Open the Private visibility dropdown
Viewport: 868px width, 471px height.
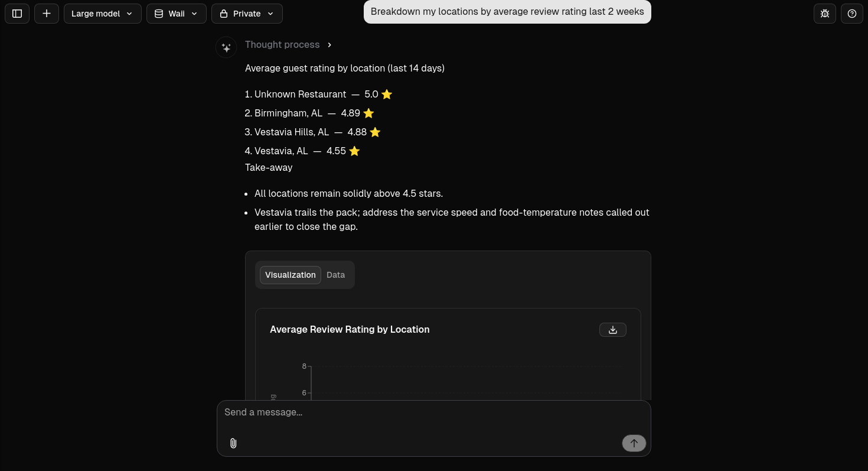tap(247, 14)
